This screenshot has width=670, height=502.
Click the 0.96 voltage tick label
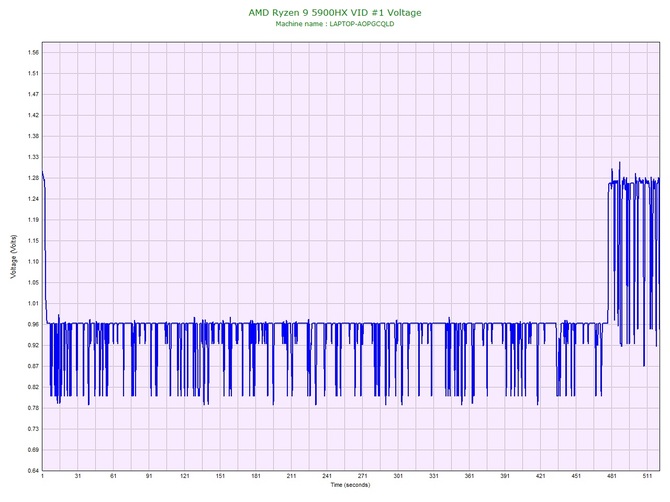33,325
